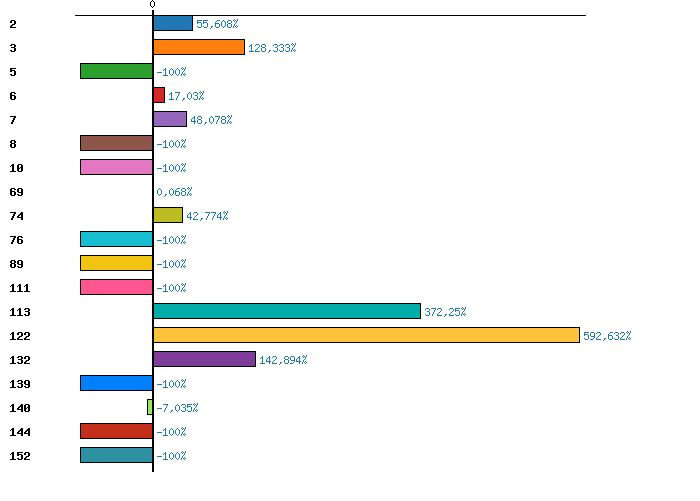Click the purple bar showing 48,078%

tap(169, 119)
